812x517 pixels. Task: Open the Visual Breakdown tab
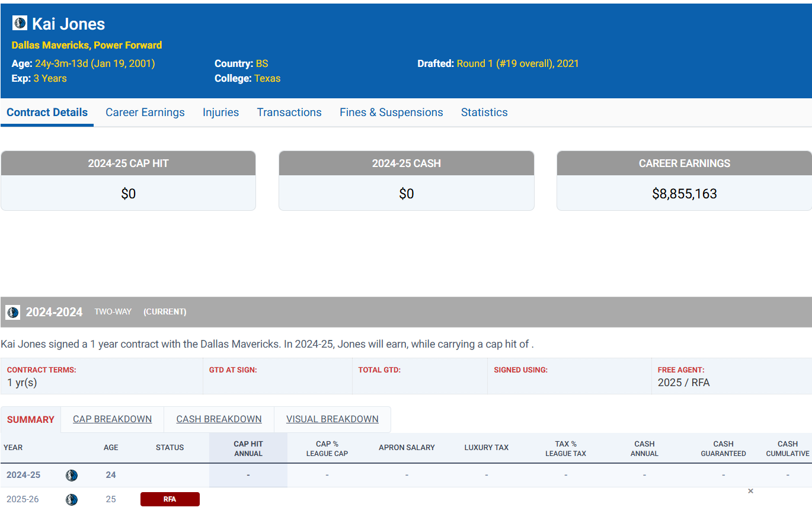pyautogui.click(x=333, y=419)
